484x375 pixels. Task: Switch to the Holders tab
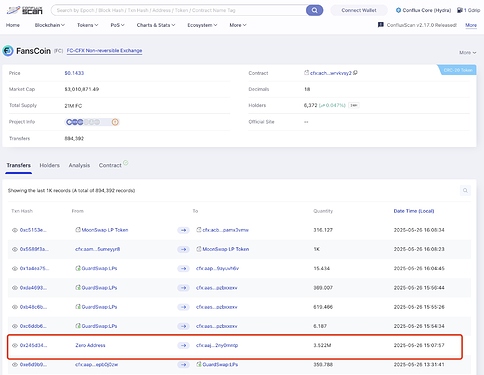pyautogui.click(x=50, y=165)
